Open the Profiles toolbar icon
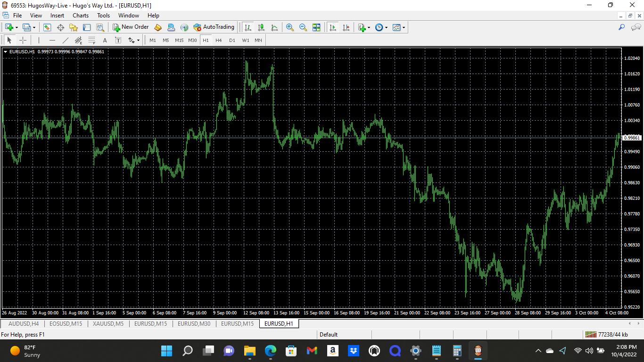This screenshot has width=644, height=362. click(x=27, y=27)
